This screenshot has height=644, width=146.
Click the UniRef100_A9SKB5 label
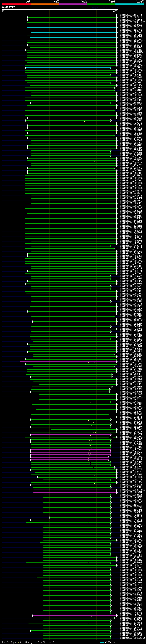coord(131,47)
